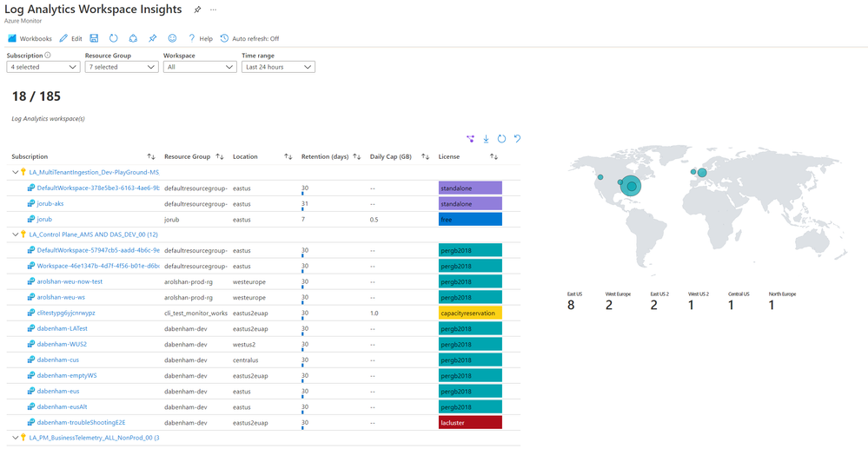Open the Resource Group dropdown showing 7 selected
Image resolution: width=868 pixels, height=449 pixels.
pos(122,67)
